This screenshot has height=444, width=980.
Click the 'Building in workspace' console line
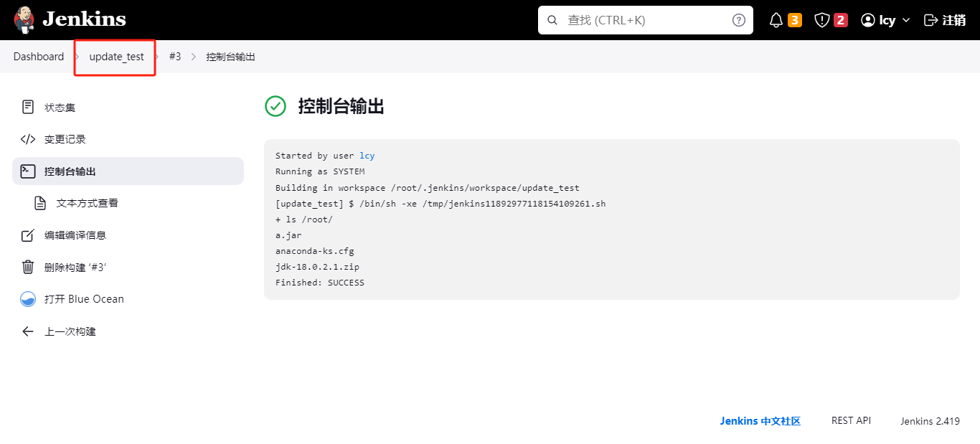pyautogui.click(x=428, y=188)
